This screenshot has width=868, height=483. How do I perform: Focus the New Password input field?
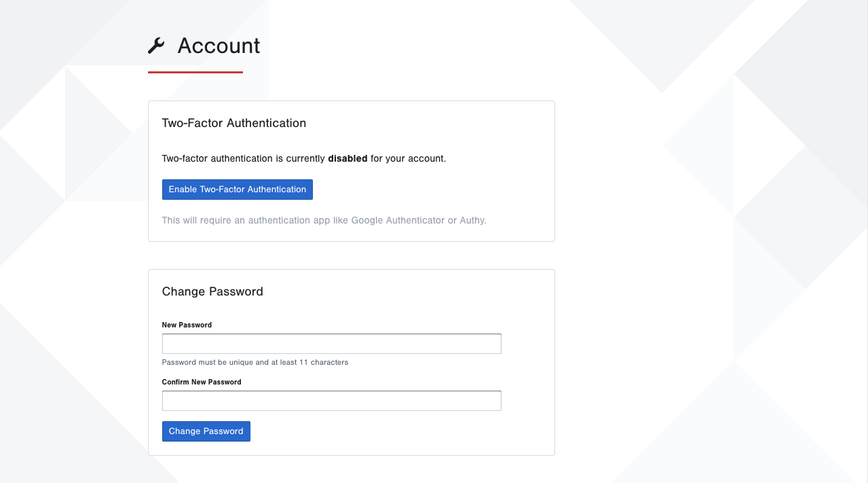pos(332,344)
